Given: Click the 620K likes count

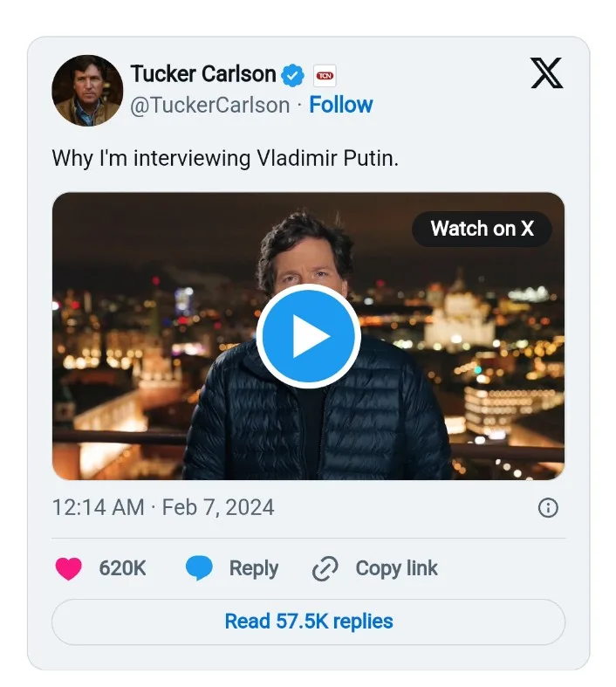Looking at the screenshot, I should point(122,569).
